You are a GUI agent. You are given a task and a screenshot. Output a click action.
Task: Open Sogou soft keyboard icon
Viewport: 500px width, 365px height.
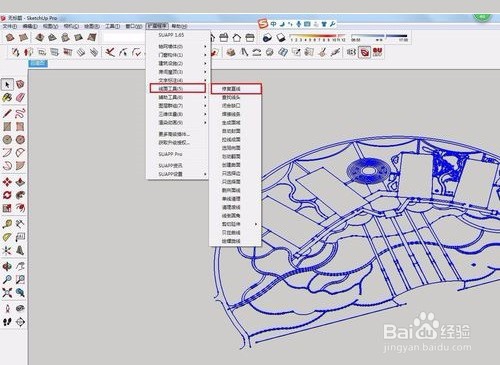(307, 24)
